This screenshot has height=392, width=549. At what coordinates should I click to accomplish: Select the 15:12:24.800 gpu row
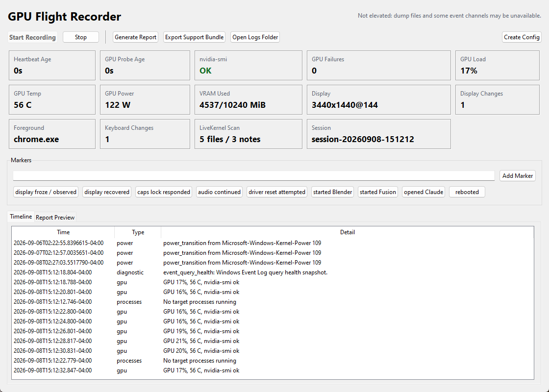pyautogui.click(x=273, y=321)
